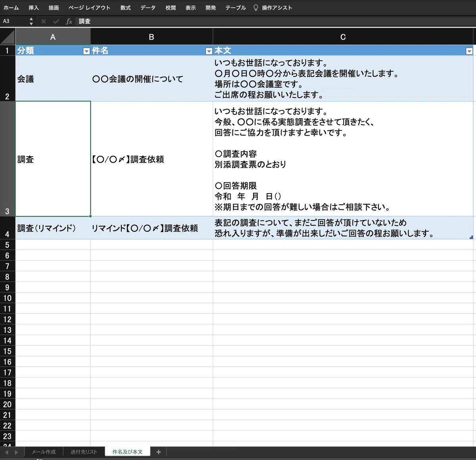Viewport: 476px width, 460px height.
Task: Select body cell mentioning 〇〇会議室です
Action: click(343, 79)
